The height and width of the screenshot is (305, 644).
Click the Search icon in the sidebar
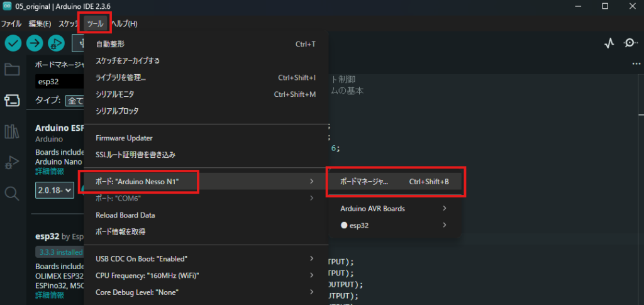tap(12, 193)
